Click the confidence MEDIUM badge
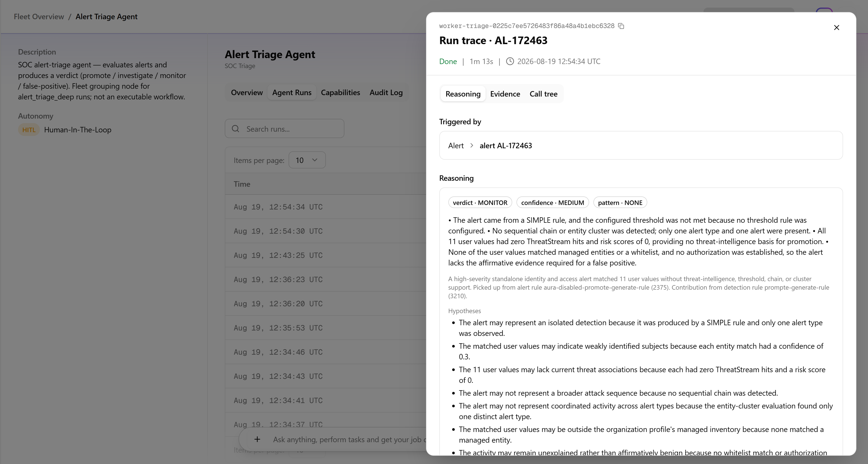This screenshot has height=464, width=868. tap(552, 202)
